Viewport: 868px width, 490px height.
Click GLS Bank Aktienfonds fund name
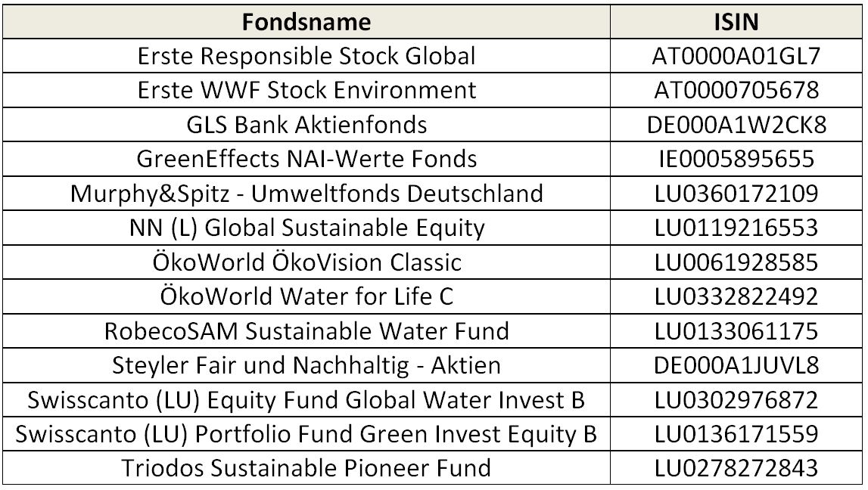[306, 125]
